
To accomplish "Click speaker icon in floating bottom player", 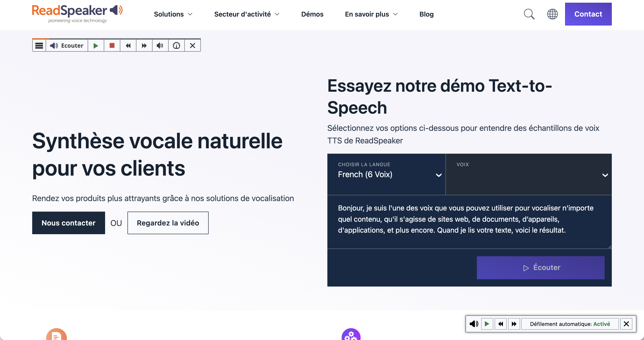I will click(x=474, y=324).
